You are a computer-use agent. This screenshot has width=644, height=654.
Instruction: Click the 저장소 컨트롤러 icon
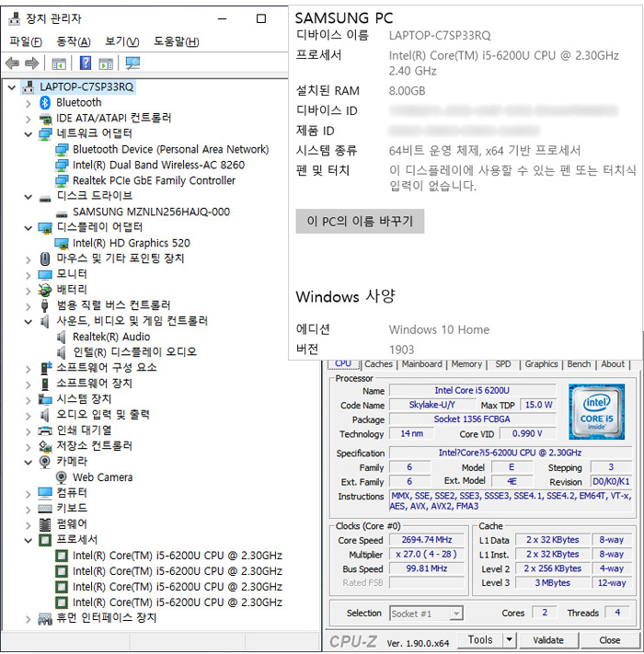coord(45,446)
